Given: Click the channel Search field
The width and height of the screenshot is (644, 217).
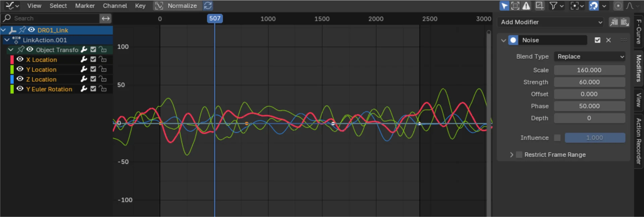Looking at the screenshot, I should 50,18.
